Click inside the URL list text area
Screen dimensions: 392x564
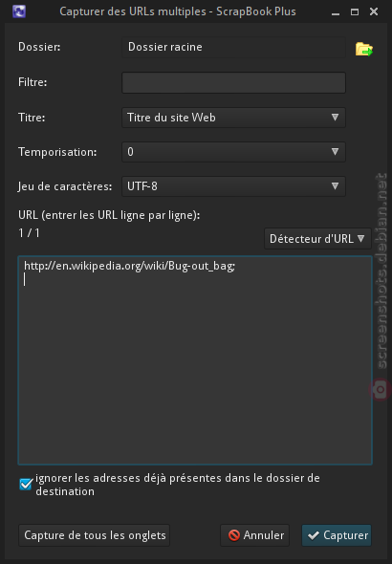(195, 360)
